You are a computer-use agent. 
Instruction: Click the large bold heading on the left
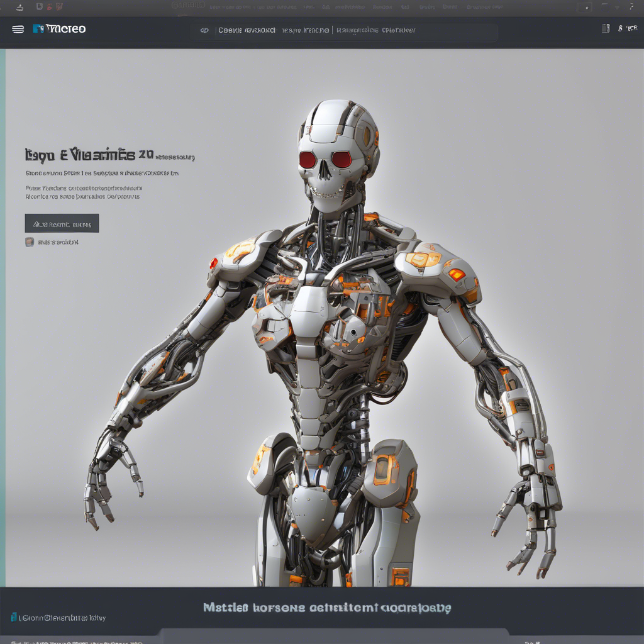89,155
